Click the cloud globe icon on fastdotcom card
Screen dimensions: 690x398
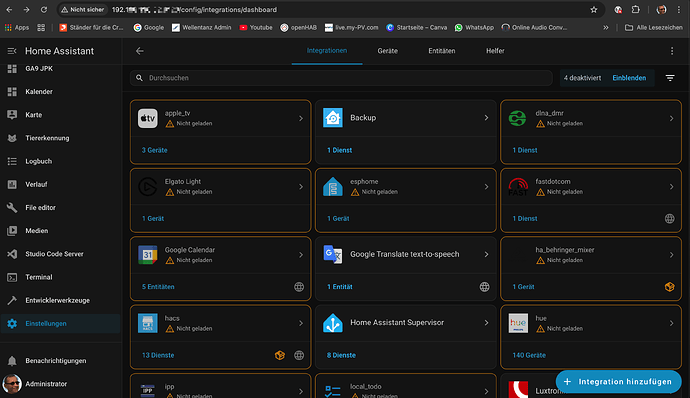(669, 218)
